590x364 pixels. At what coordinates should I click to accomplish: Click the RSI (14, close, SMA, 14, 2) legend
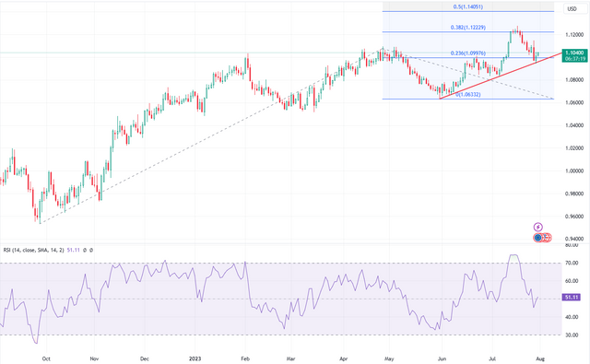[x=33, y=250]
